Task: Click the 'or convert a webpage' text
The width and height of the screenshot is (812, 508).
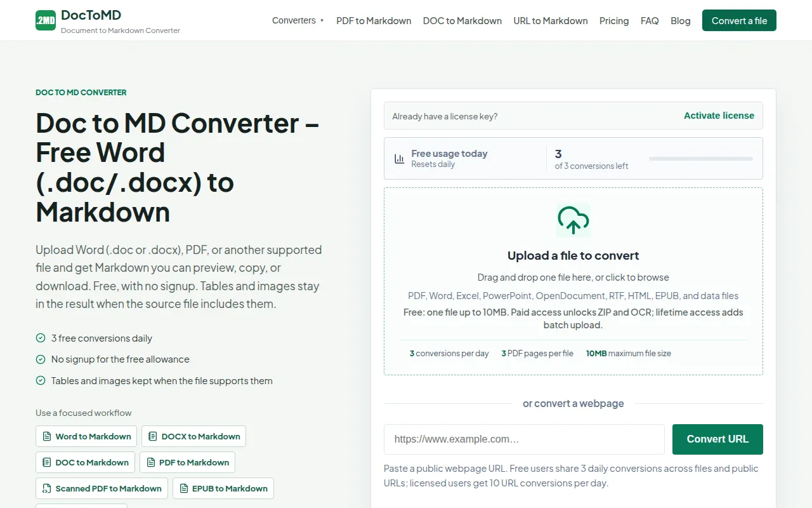Action: [573, 404]
